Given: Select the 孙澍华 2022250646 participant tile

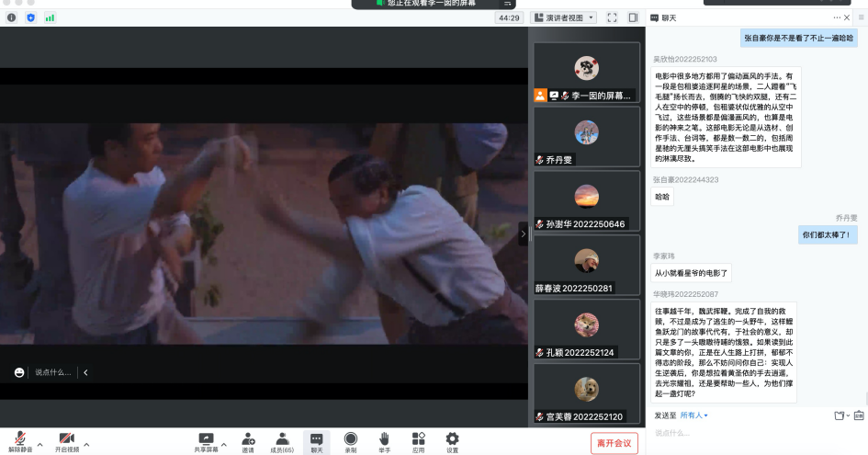Looking at the screenshot, I should [x=587, y=201].
